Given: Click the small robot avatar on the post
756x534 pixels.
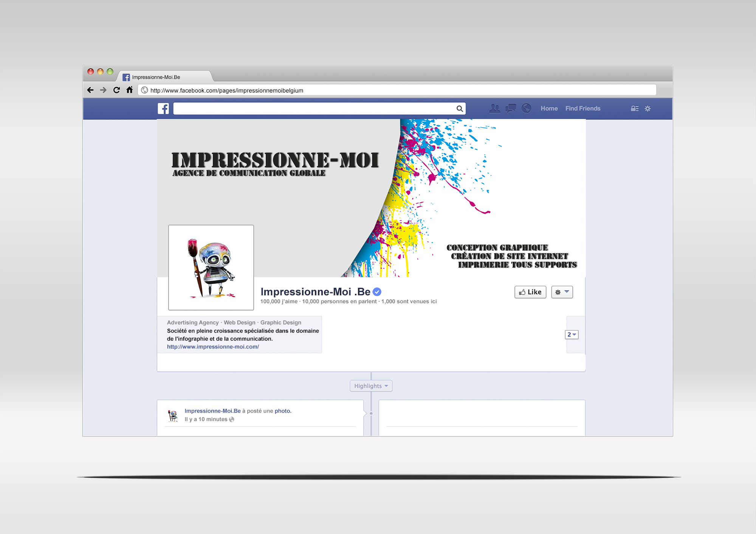Looking at the screenshot, I should tap(173, 416).
